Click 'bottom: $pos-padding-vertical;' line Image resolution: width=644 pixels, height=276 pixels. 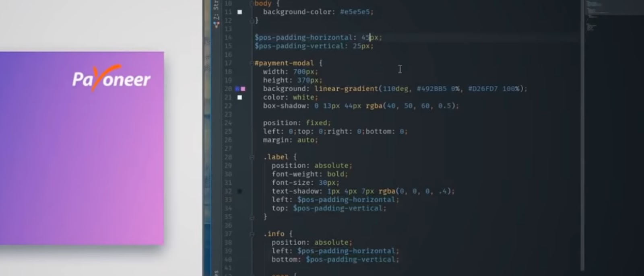(x=335, y=260)
